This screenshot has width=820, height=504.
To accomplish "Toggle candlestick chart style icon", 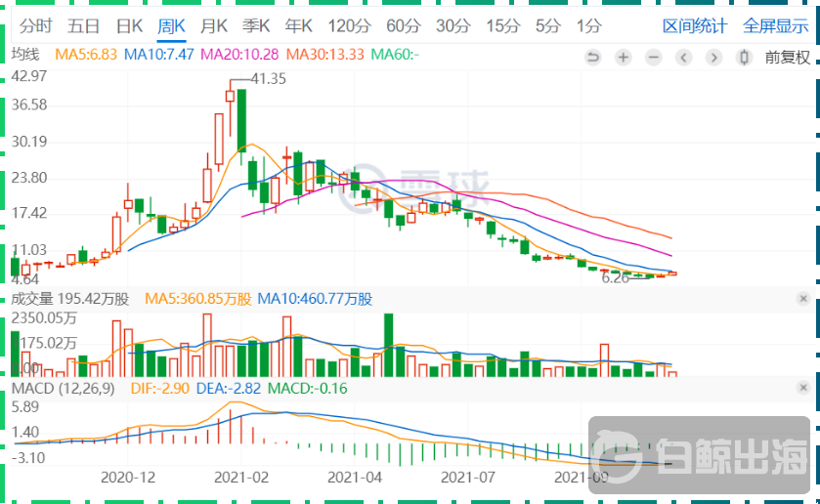I will click(744, 58).
